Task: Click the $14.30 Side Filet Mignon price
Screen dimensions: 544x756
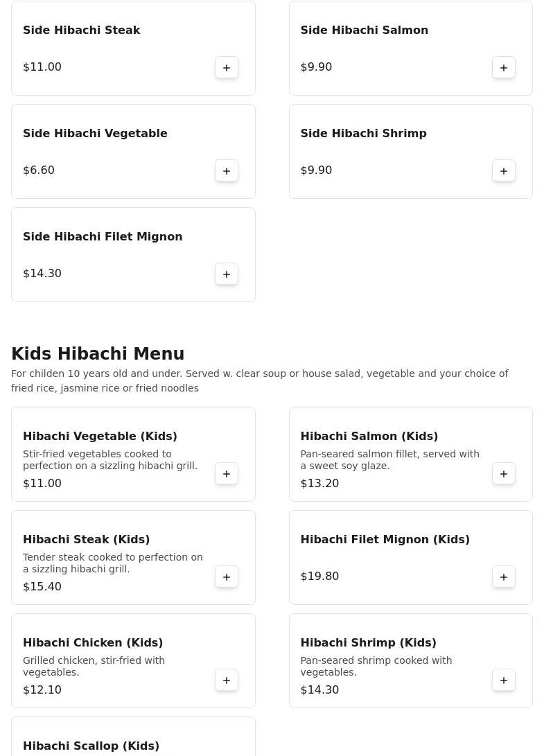Action: point(42,273)
